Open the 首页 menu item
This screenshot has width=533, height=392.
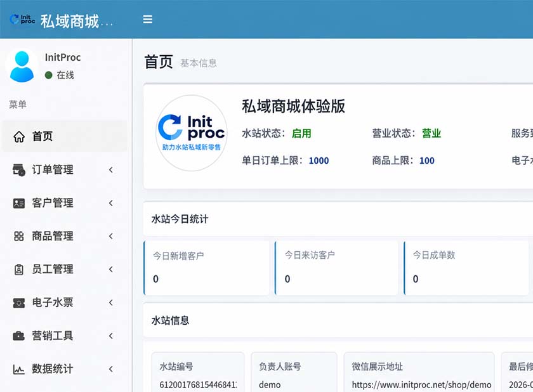65,136
